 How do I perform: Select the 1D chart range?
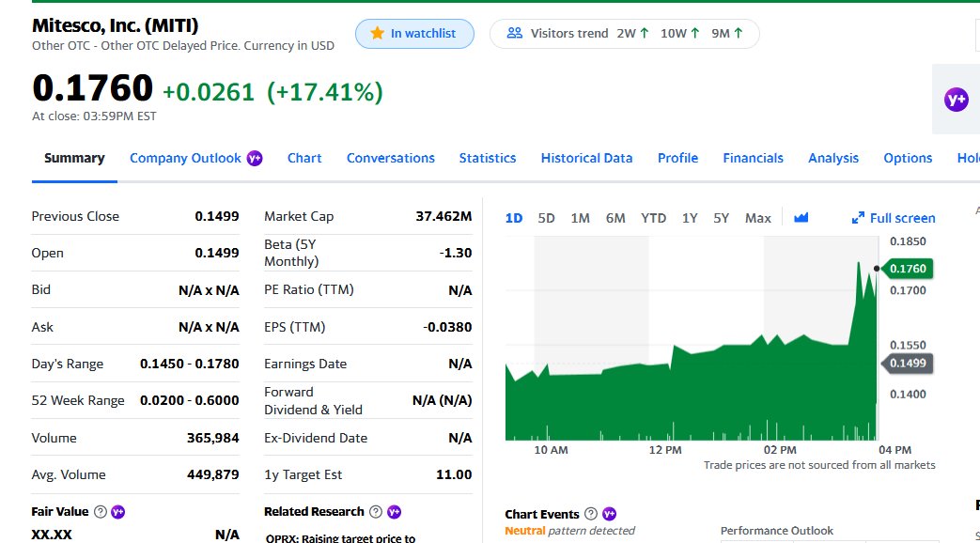pos(514,218)
